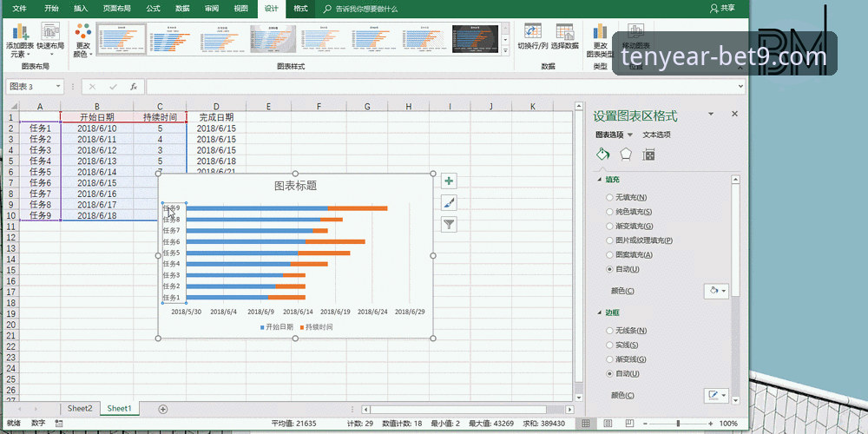Open the File tab

(x=19, y=9)
